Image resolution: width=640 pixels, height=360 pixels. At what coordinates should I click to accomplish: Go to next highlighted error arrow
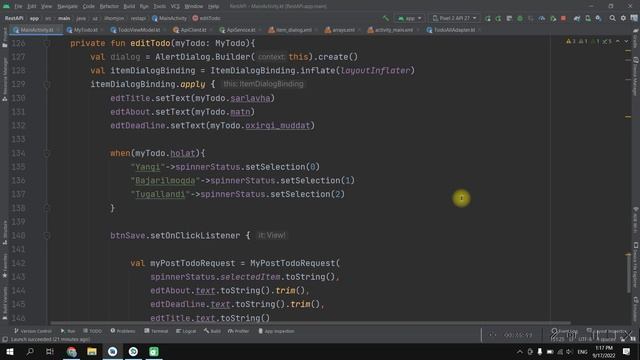[x=627, y=41]
